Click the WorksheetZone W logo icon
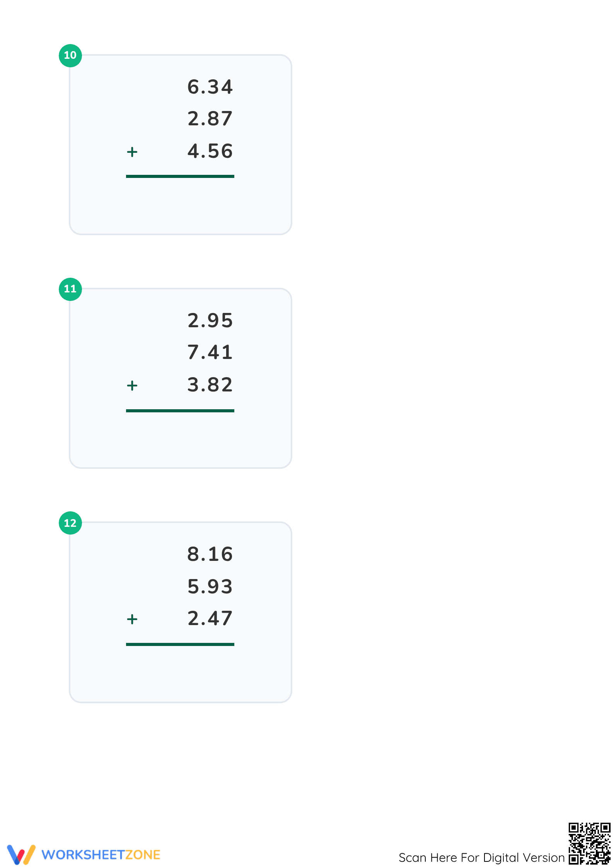The width and height of the screenshot is (614, 868). pyautogui.click(x=21, y=854)
